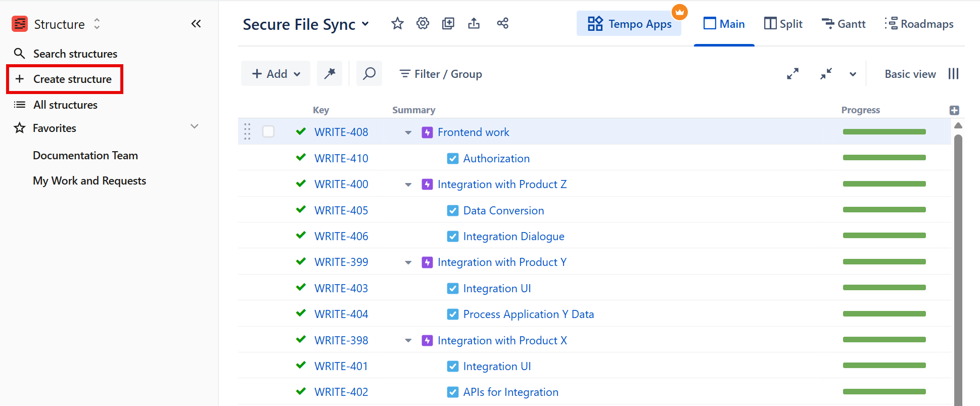Switch to the Roadmaps tab
The height and width of the screenshot is (406, 980).
coord(919,24)
